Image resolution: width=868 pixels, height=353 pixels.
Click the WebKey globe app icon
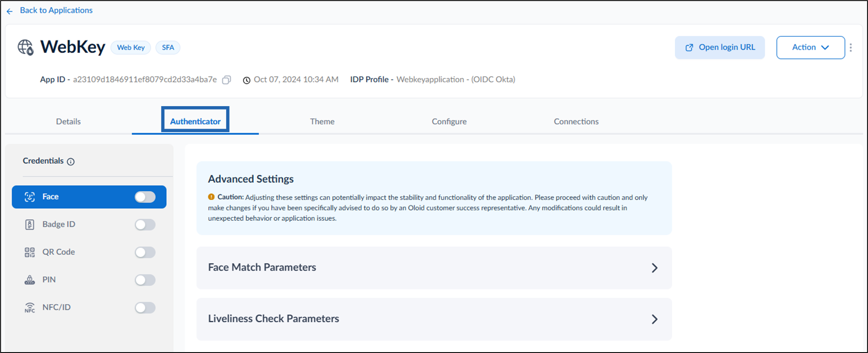[x=26, y=47]
